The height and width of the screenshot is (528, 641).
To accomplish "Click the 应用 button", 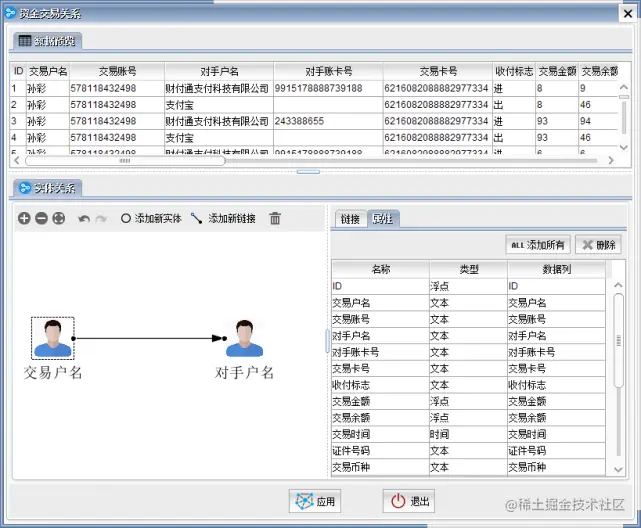I will (x=315, y=501).
